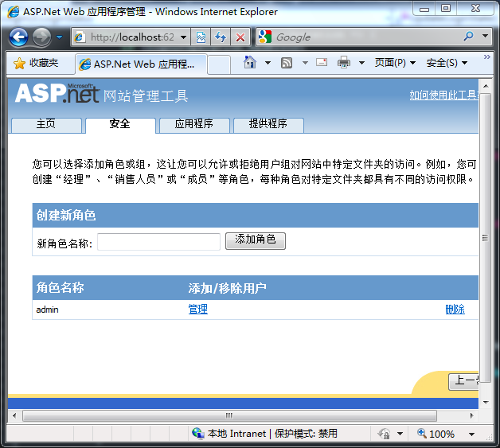Viewport: 500px width, 448px height.
Task: Open the 提供程序 tab
Action: (x=268, y=125)
